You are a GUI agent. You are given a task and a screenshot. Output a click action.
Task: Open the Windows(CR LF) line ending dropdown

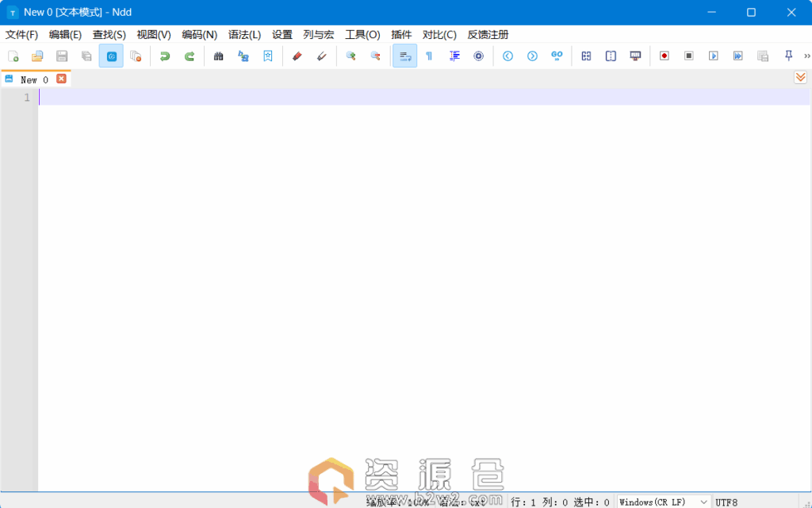664,502
